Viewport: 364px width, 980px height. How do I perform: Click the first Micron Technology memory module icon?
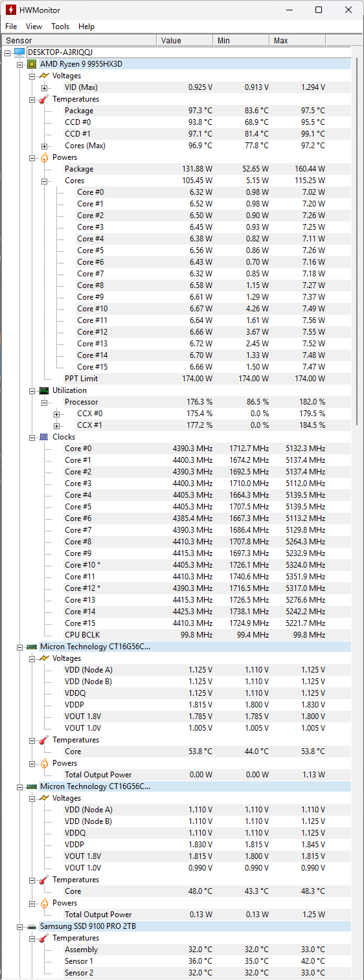pyautogui.click(x=32, y=646)
